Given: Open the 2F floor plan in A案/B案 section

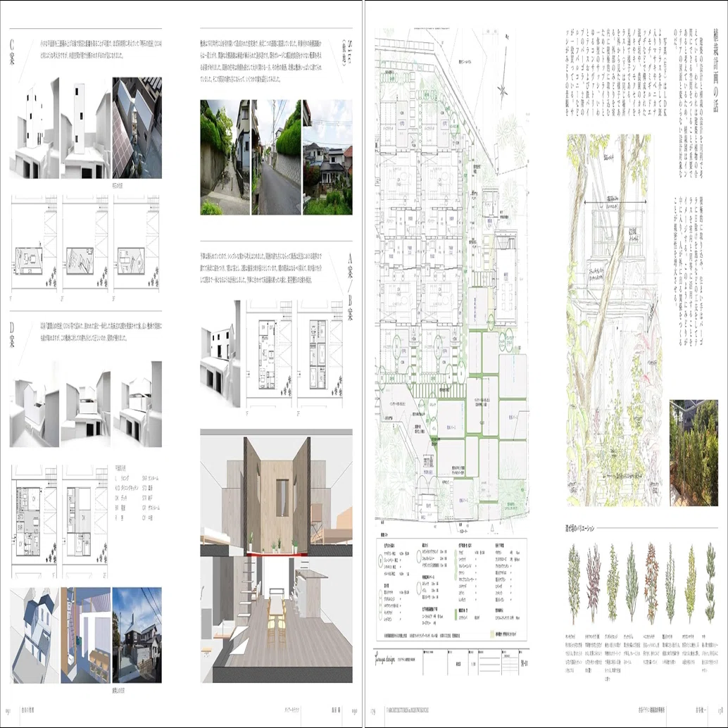Looking at the screenshot, I should coord(320,353).
